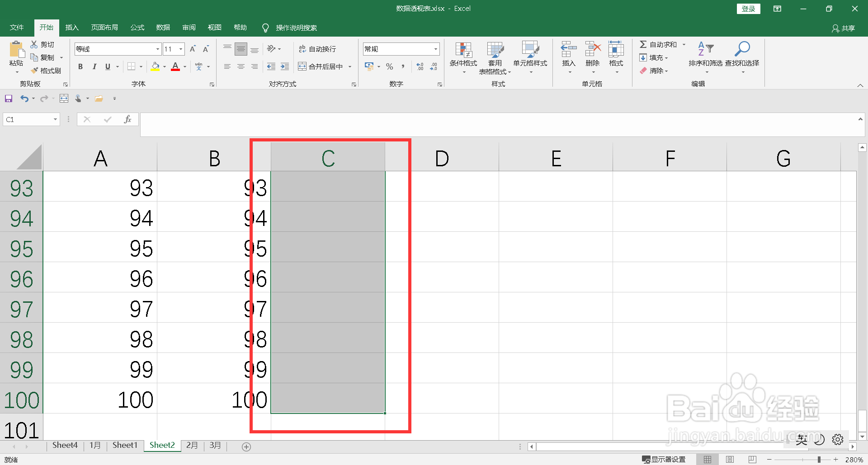Toggle Underline formatting
Viewport: 868px width, 465px height.
[x=108, y=66]
